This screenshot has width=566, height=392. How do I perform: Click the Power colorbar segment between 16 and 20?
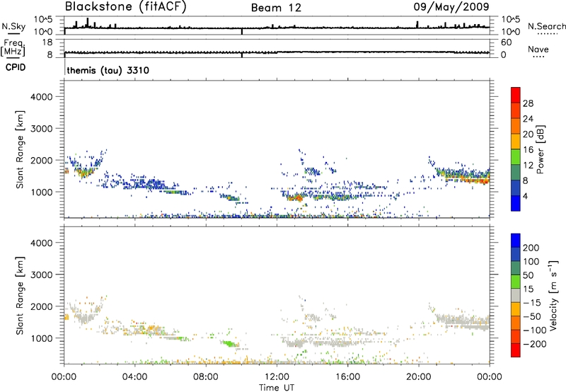click(x=516, y=141)
